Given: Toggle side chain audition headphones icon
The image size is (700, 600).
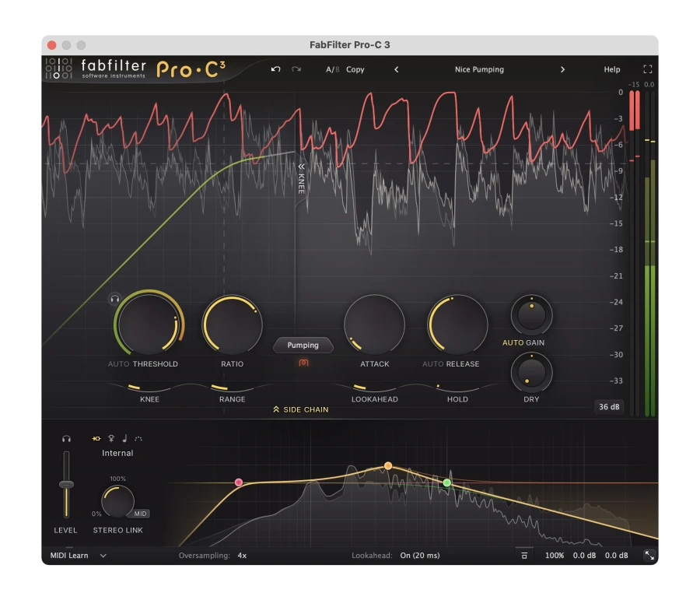Looking at the screenshot, I should [x=66, y=439].
